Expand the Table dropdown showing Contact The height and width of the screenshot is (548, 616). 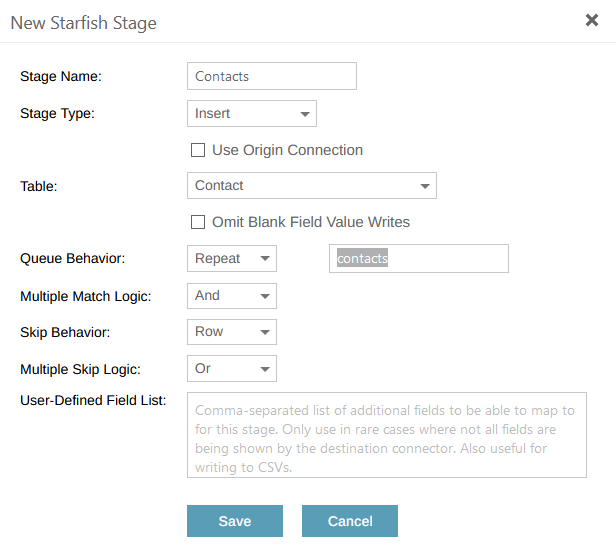(311, 186)
